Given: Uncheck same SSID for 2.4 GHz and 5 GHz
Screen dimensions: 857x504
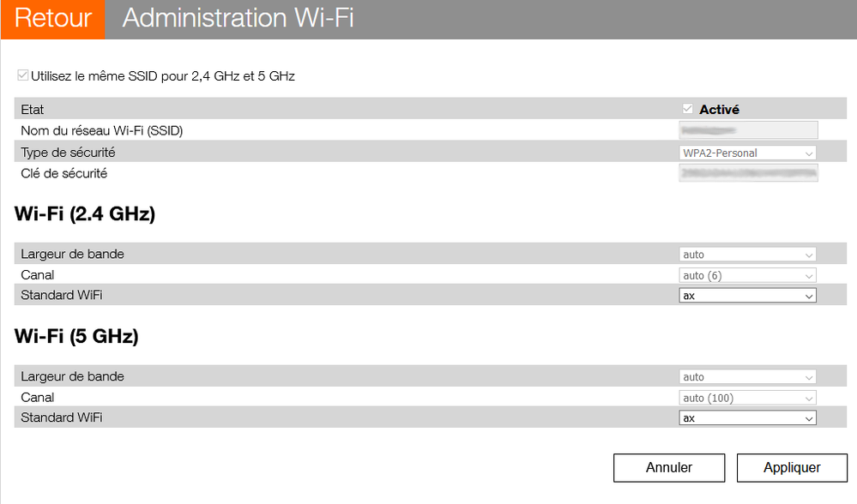Looking at the screenshot, I should tap(22, 75).
